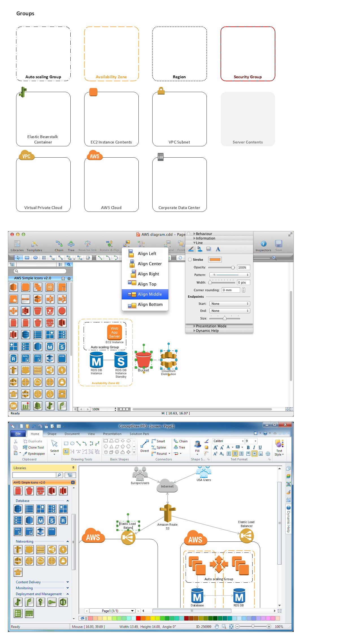The height and width of the screenshot is (644, 339).
Task: Click the ConceptDraw PRO zoom slider
Action: 253,626
